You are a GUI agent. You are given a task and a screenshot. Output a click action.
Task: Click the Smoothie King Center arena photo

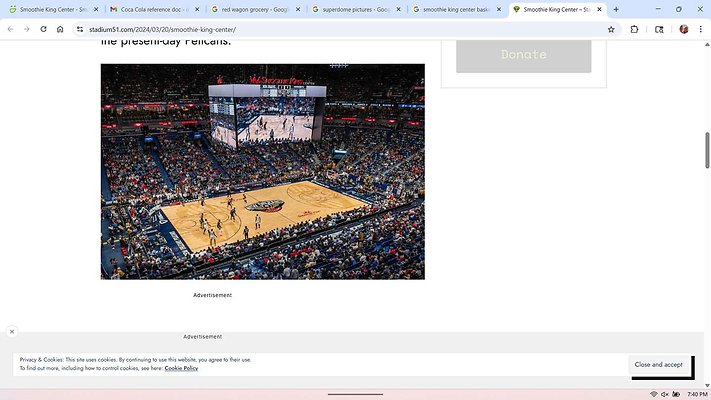pyautogui.click(x=262, y=171)
